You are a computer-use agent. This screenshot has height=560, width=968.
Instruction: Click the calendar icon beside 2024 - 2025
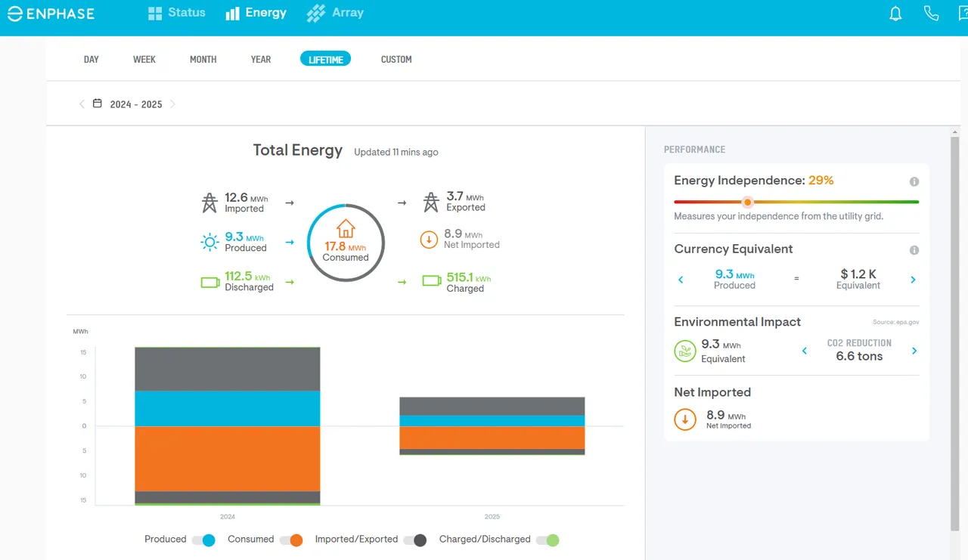tap(98, 104)
